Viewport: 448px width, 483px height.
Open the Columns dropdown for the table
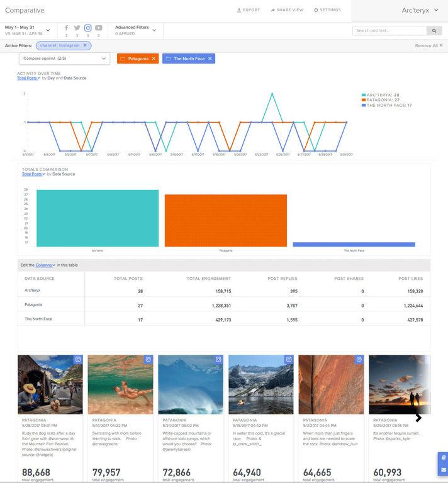tap(45, 265)
